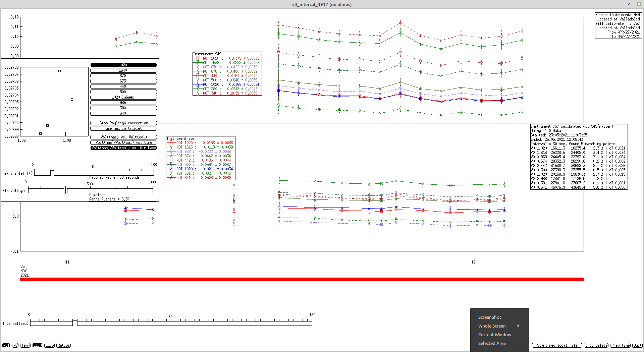Click 'Master instrument: 949' text
The height and width of the screenshot is (352, 644).
pyautogui.click(x=618, y=15)
